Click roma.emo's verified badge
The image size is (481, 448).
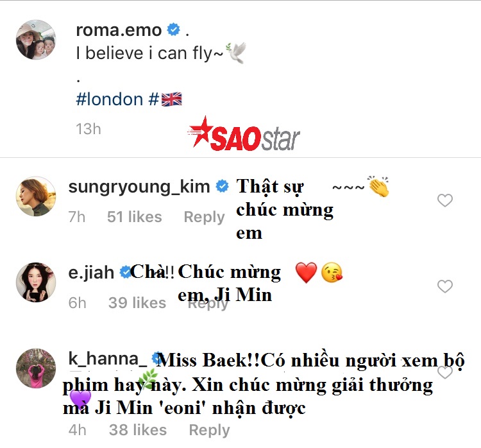tap(174, 30)
